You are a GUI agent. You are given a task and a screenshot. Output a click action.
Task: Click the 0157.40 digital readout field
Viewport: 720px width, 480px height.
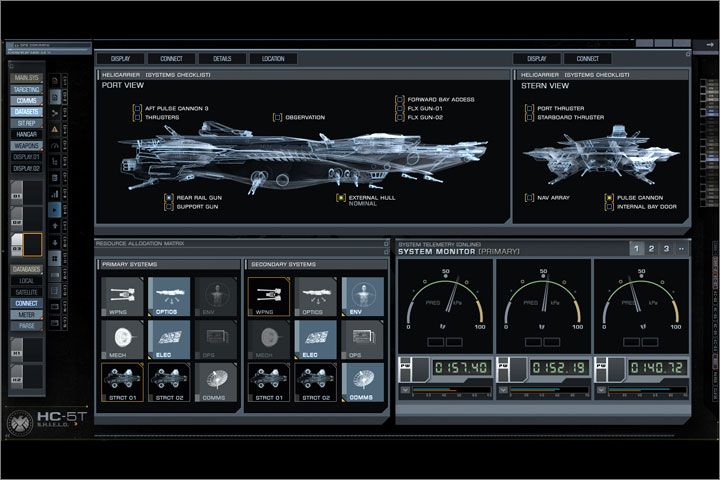(x=462, y=368)
